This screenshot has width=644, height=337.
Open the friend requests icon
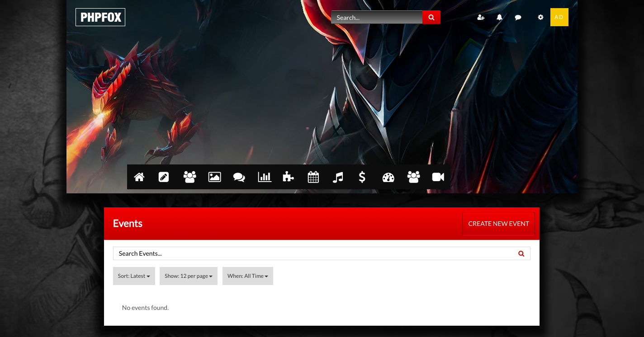coord(481,17)
